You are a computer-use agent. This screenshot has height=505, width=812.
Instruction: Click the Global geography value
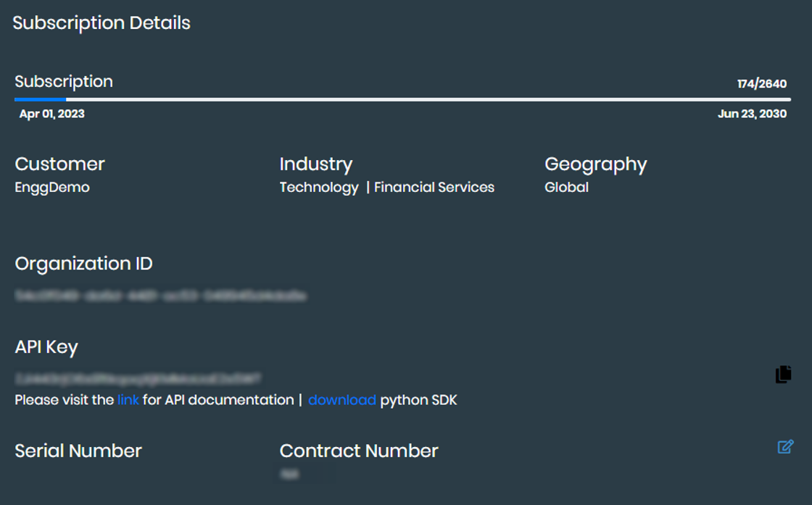point(566,187)
